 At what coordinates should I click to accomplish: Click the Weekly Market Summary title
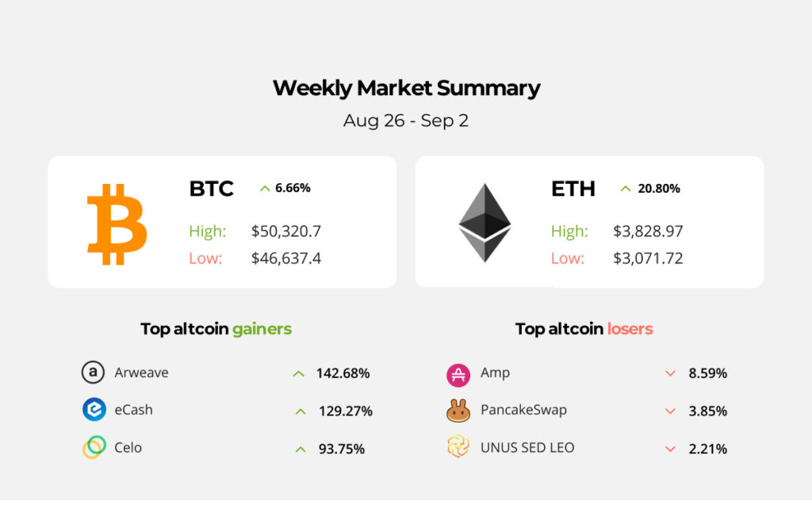(406, 88)
